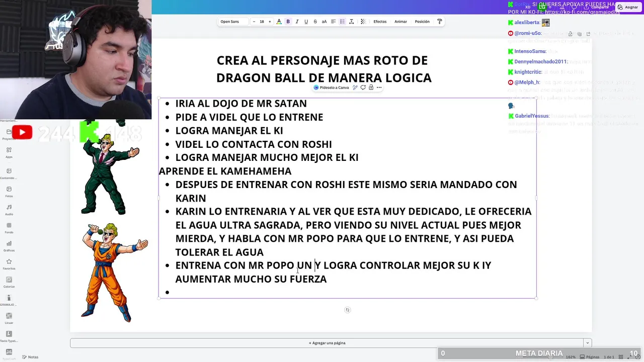Lock the selected text element
The width and height of the screenshot is (644, 362).
(371, 87)
